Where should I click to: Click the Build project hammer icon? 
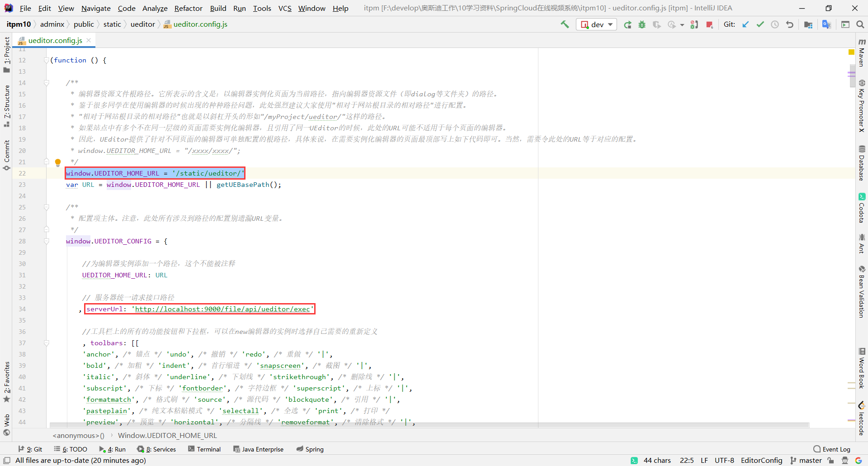point(565,24)
